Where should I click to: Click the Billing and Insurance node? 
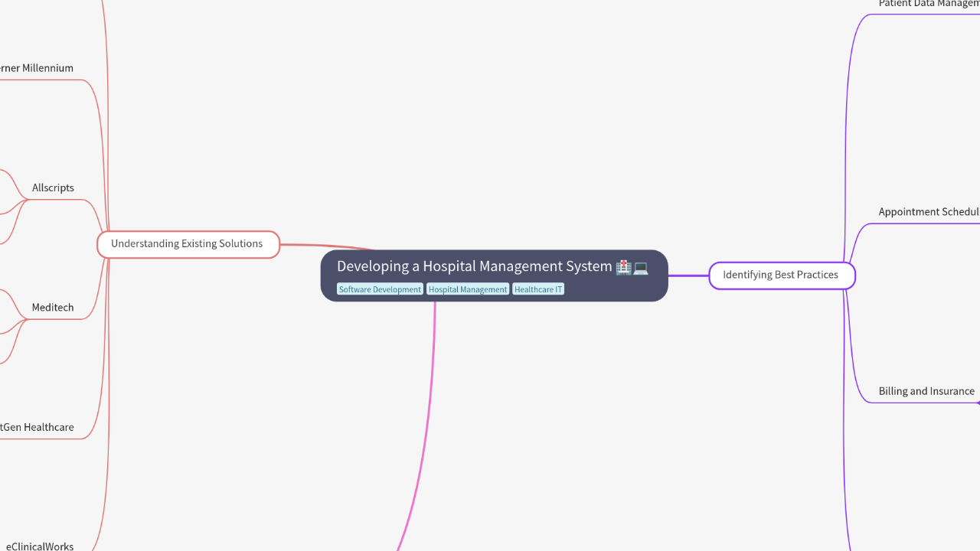(x=926, y=391)
